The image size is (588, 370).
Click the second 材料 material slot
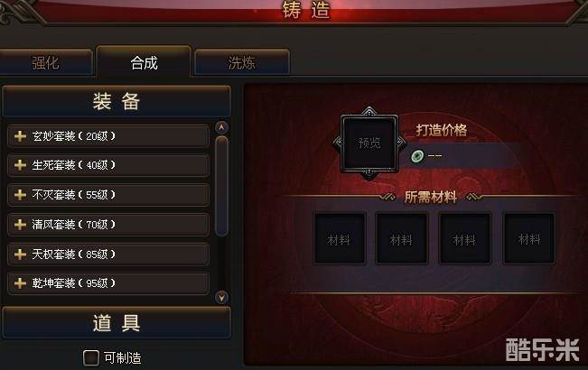tap(402, 238)
